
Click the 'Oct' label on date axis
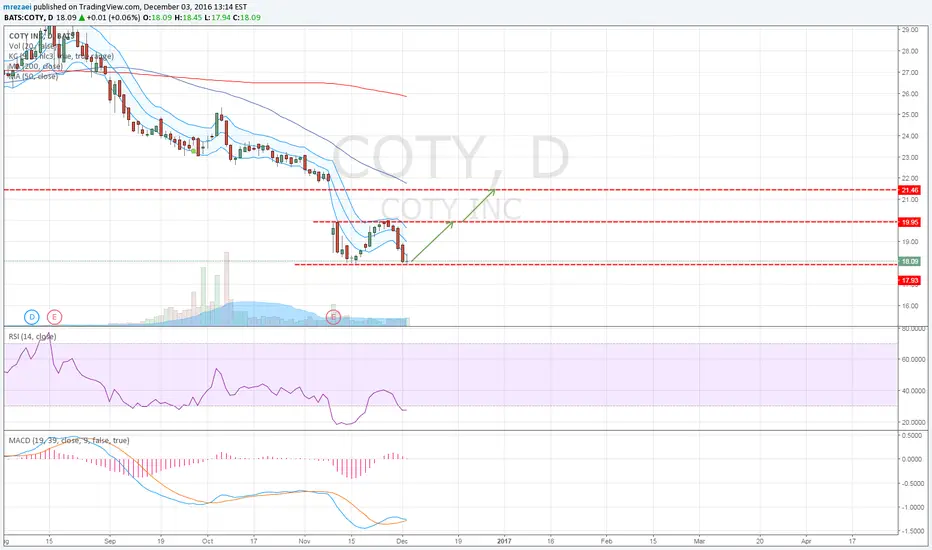(x=207, y=541)
